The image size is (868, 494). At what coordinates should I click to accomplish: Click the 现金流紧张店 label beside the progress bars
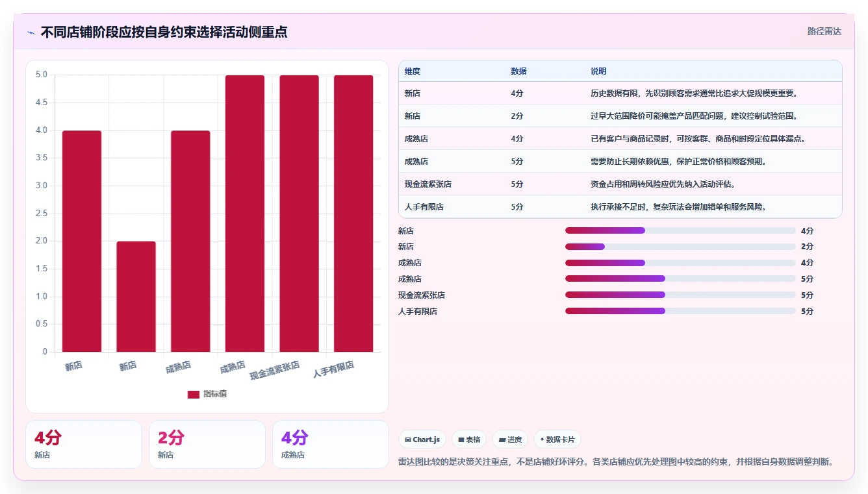tap(422, 295)
